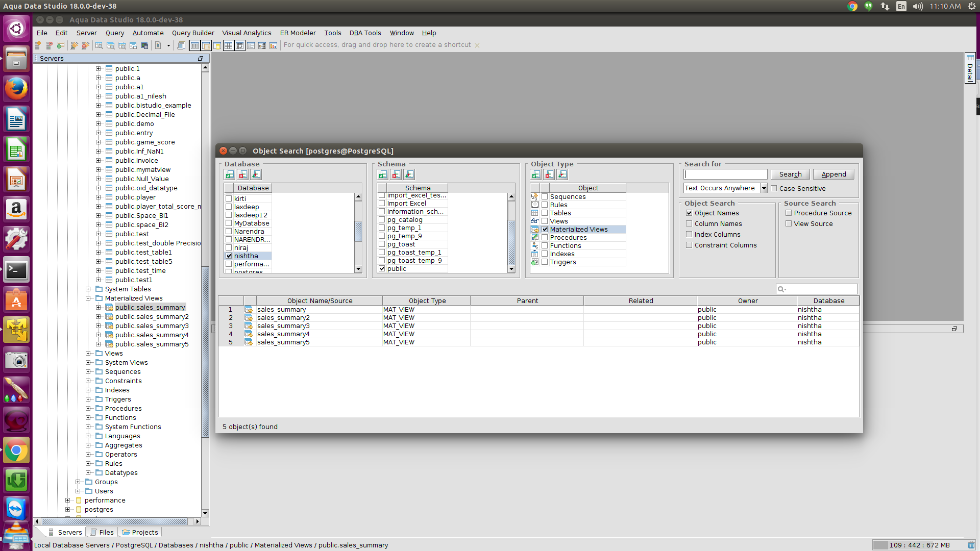Image resolution: width=980 pixels, height=551 pixels.
Task: Expand the public.sales_summary2 node
Action: pyautogui.click(x=99, y=317)
